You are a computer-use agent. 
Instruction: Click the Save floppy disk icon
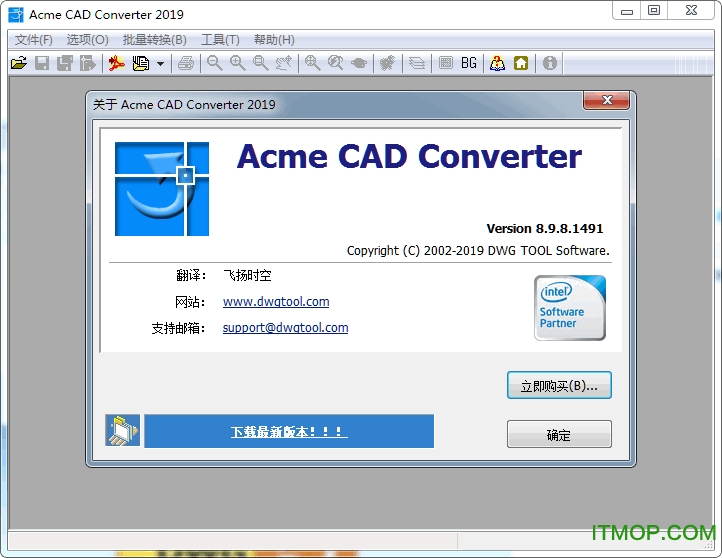tap(42, 63)
